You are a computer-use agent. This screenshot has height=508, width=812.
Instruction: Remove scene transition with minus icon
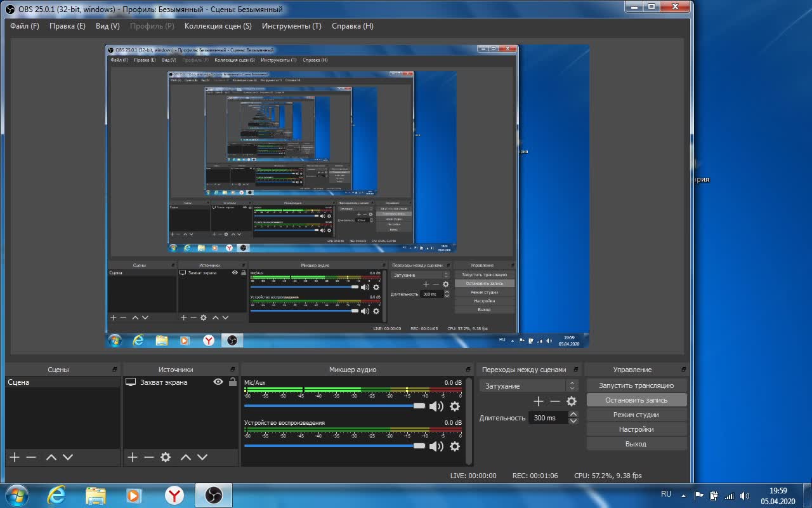tap(555, 401)
